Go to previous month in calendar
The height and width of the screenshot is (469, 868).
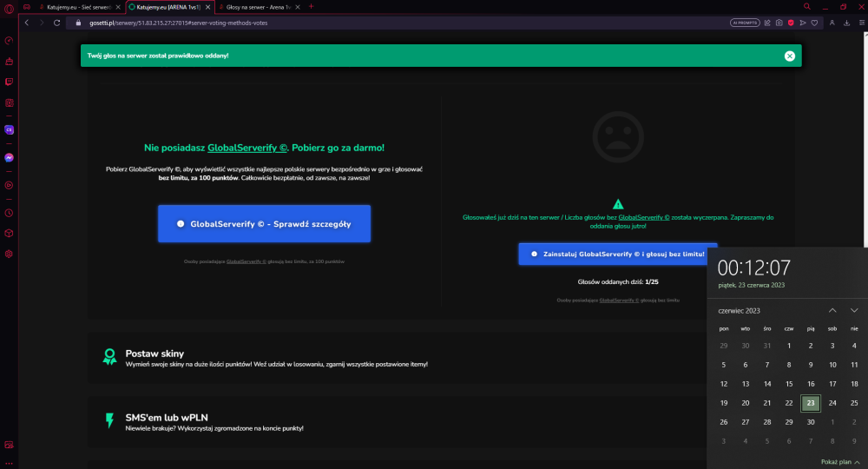(832, 311)
